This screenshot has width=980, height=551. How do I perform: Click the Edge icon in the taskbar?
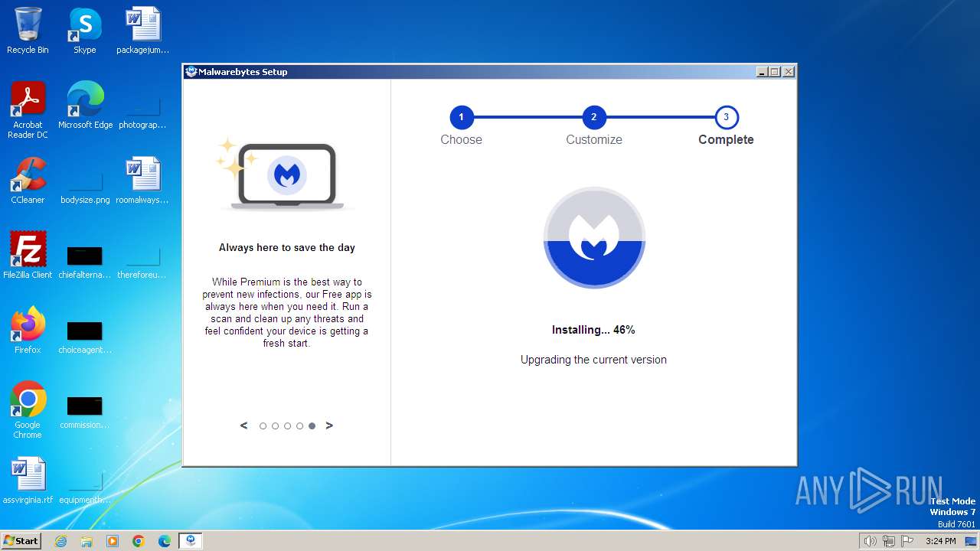[165, 541]
